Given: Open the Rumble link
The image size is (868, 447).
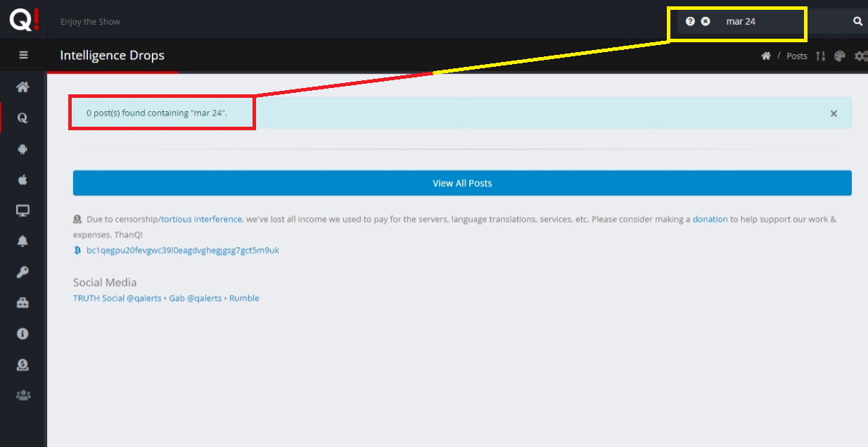Looking at the screenshot, I should [244, 298].
